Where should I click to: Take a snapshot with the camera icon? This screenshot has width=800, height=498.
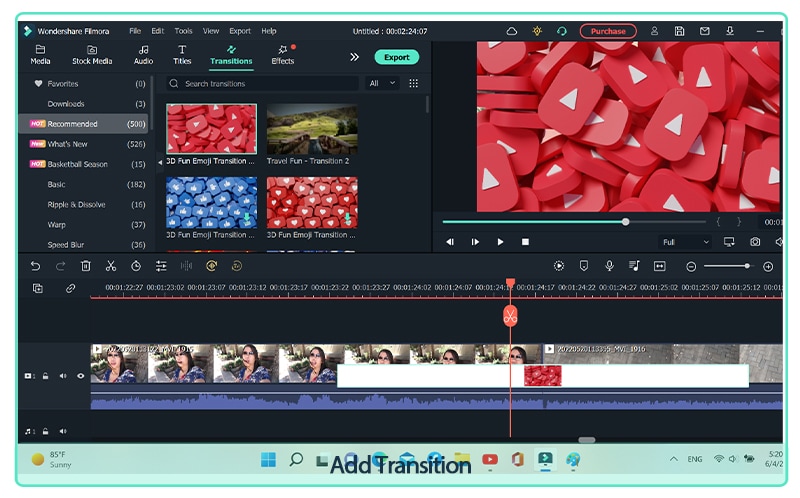click(755, 242)
